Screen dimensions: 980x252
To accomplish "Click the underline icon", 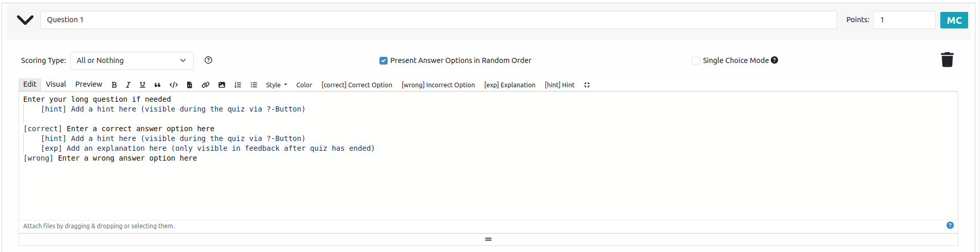I will [142, 85].
